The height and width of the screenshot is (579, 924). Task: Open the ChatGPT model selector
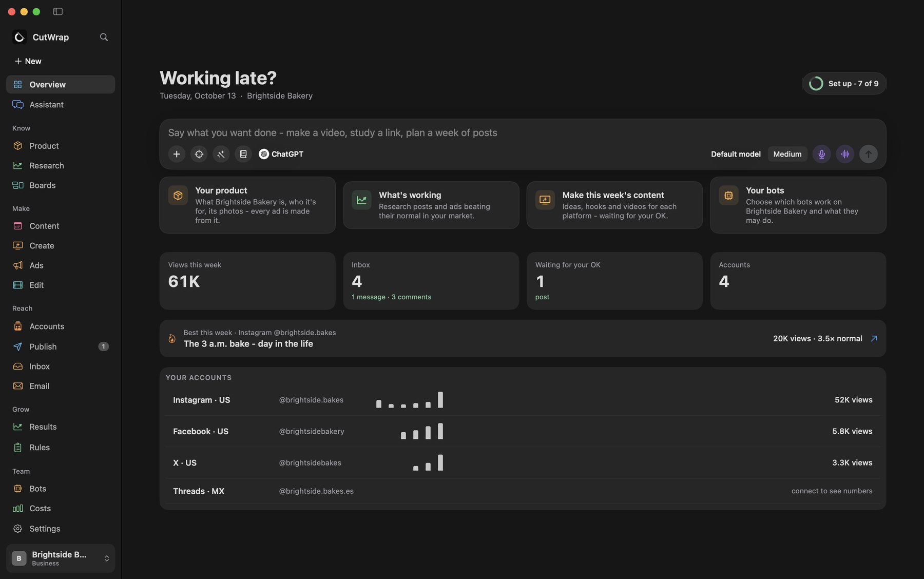(281, 154)
